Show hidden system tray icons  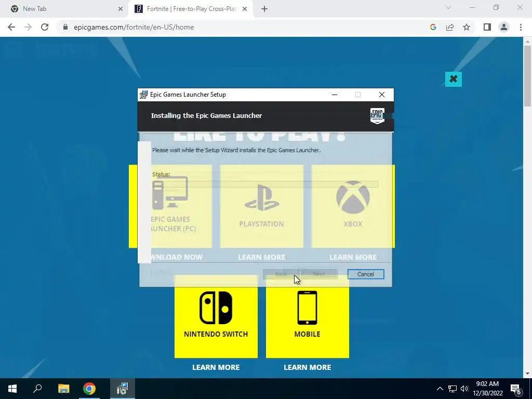pyautogui.click(x=440, y=389)
